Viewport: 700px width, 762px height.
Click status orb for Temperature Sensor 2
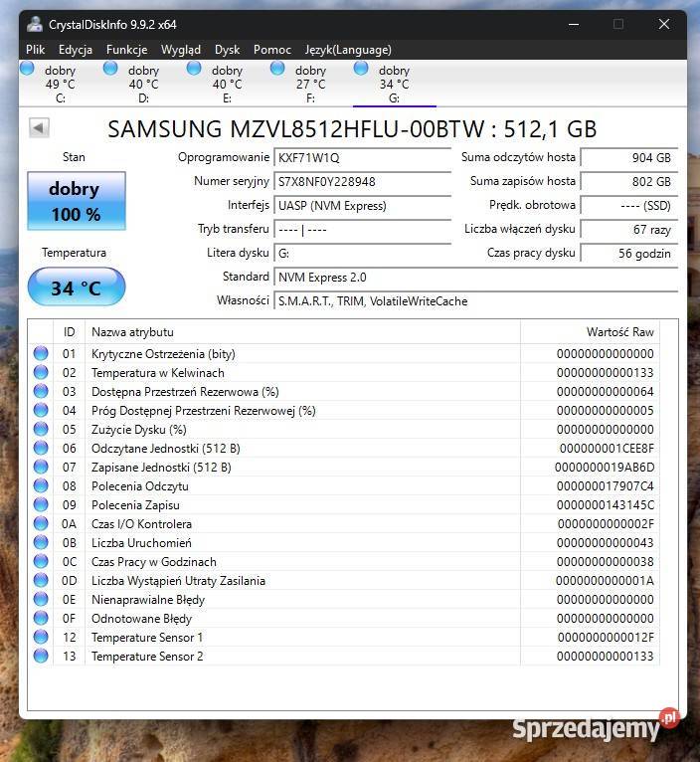(x=41, y=656)
